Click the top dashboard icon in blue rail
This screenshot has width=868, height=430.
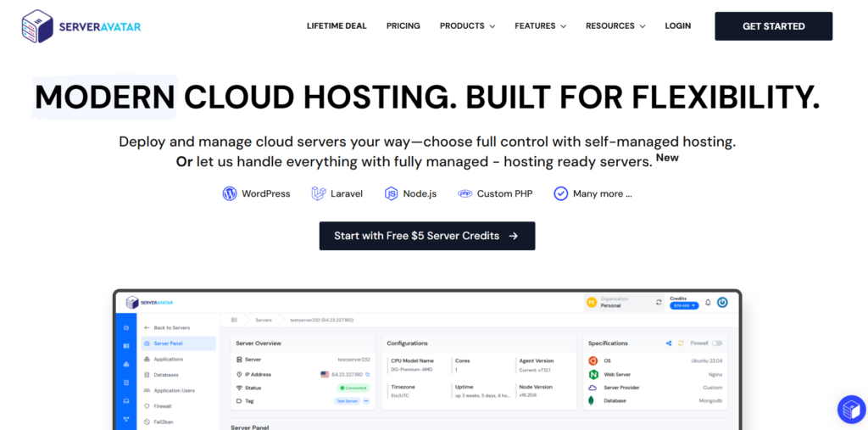pyautogui.click(x=126, y=327)
